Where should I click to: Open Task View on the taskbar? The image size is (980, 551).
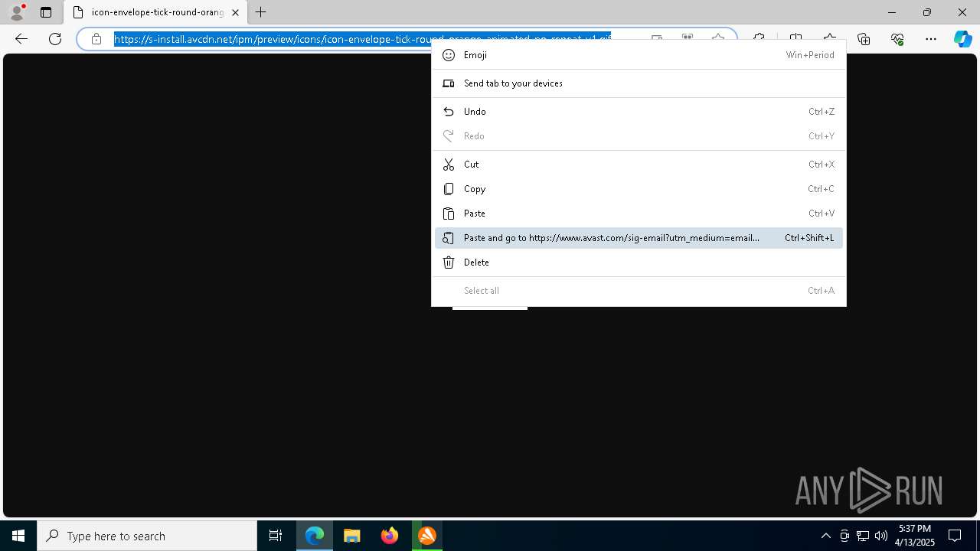[276, 536]
